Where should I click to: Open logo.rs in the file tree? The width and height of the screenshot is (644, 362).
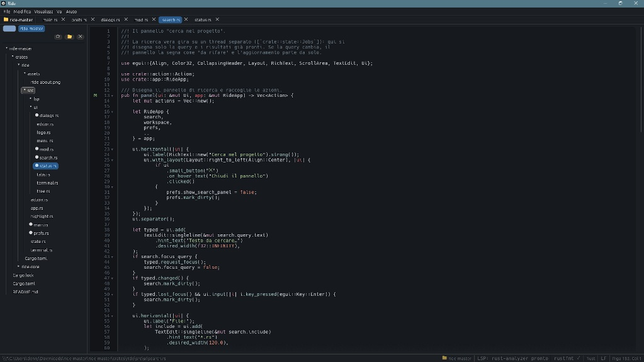tap(43, 132)
